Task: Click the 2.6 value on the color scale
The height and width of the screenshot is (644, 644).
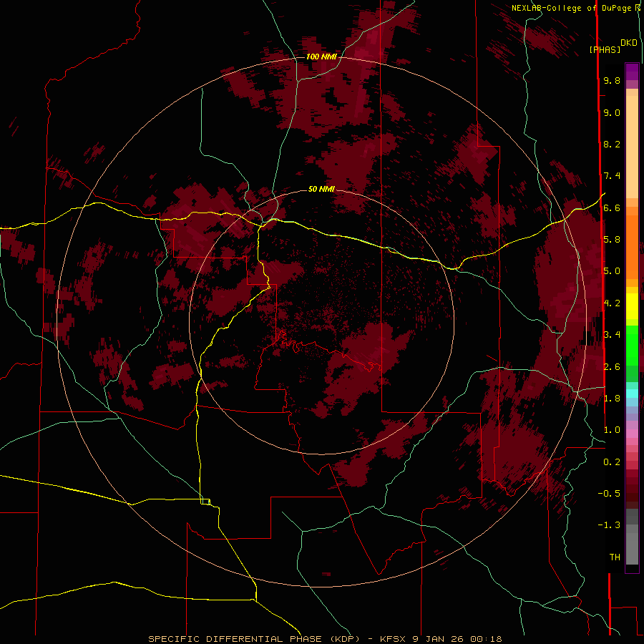Action: coord(612,366)
